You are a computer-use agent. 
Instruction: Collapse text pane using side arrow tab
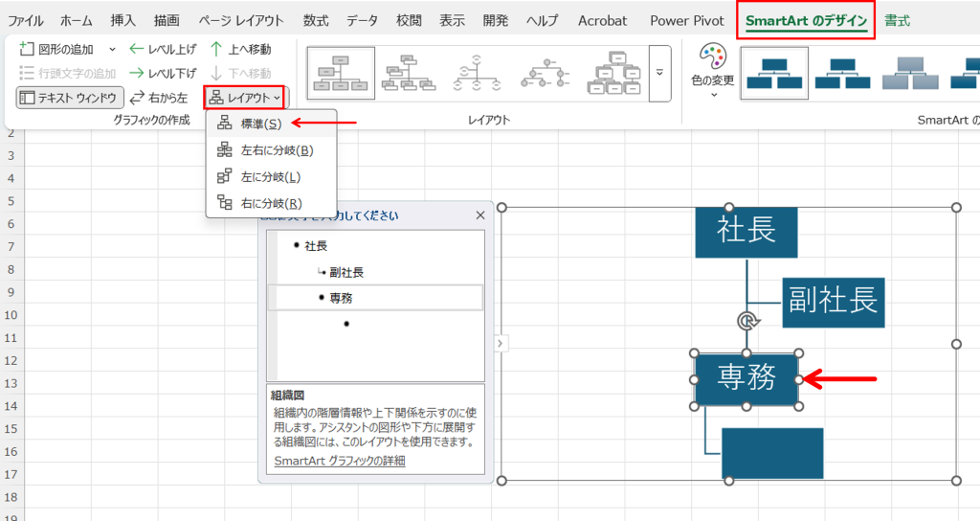501,342
